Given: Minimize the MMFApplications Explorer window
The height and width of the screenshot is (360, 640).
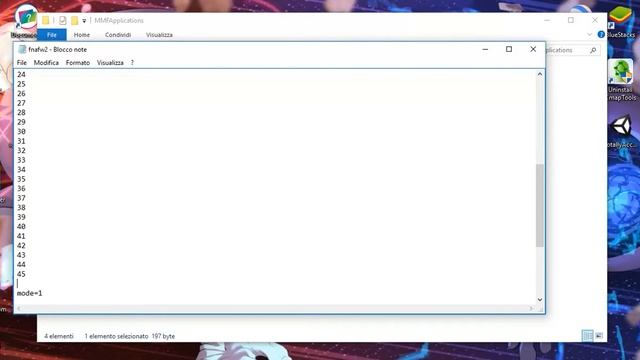Looking at the screenshot, I should [x=547, y=20].
